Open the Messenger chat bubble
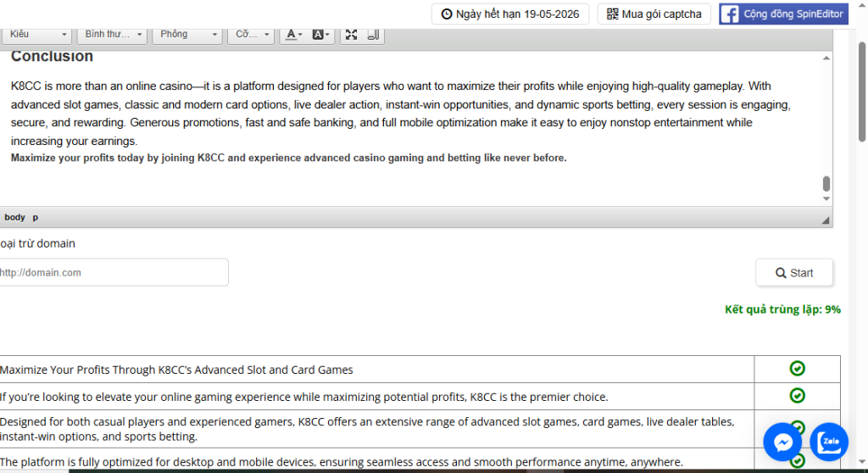The image size is (868, 473). (x=782, y=442)
